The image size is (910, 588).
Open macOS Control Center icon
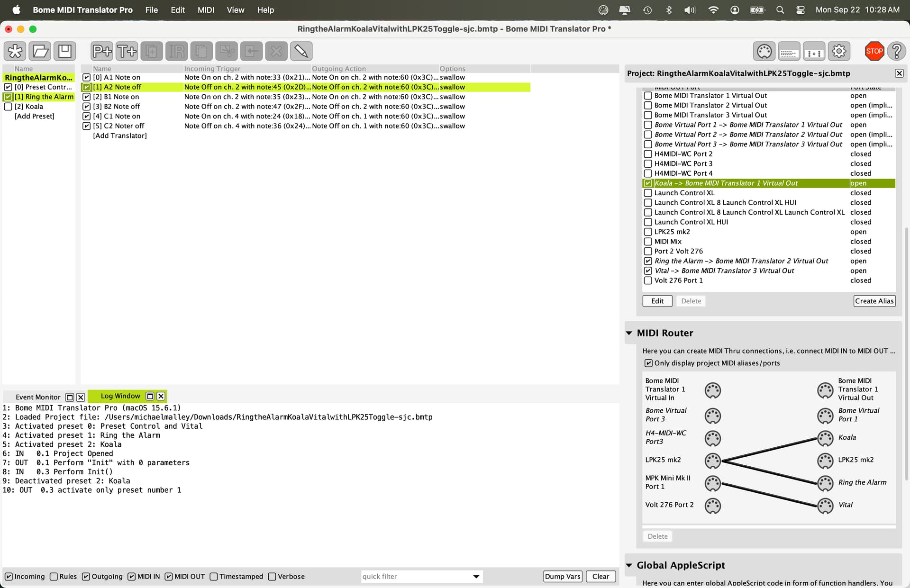(x=801, y=10)
